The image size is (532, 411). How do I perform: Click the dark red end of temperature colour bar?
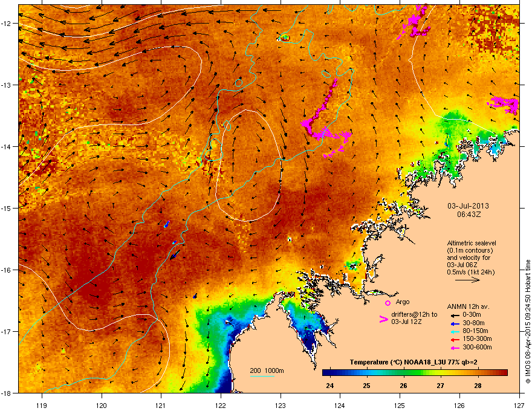[502, 373]
